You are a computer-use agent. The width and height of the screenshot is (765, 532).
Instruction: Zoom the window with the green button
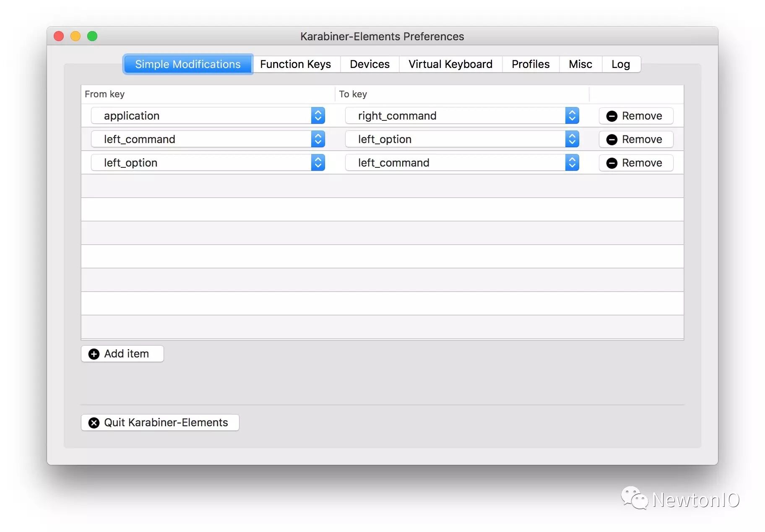click(92, 37)
